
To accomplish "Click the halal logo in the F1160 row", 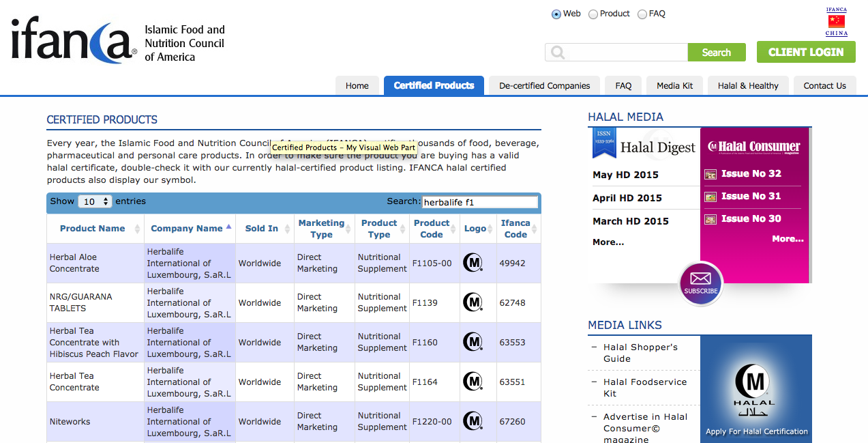I will (473, 342).
